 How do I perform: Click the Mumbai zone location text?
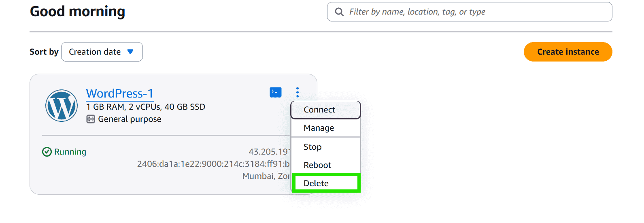pyautogui.click(x=266, y=176)
